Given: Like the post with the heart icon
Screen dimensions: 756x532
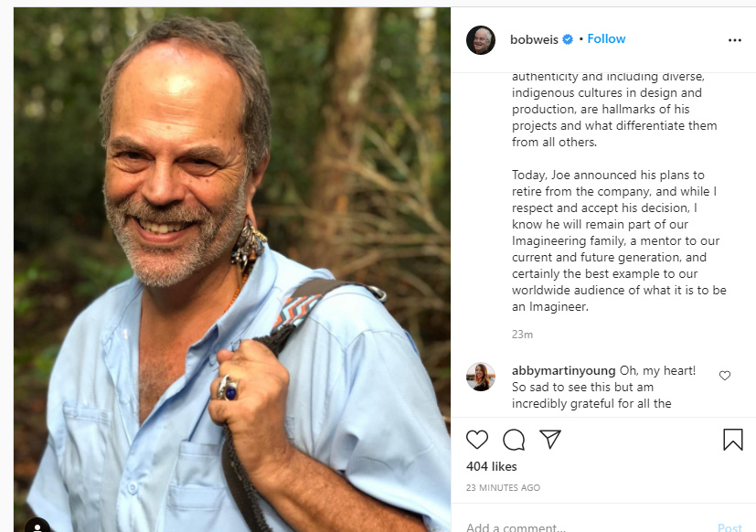Looking at the screenshot, I should pyautogui.click(x=477, y=440).
